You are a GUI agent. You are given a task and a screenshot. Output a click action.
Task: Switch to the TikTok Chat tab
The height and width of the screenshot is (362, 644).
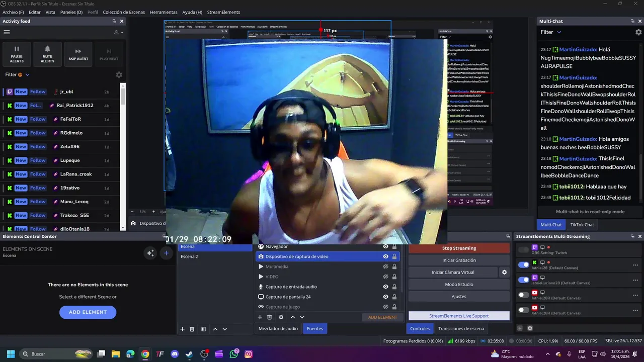click(x=582, y=225)
